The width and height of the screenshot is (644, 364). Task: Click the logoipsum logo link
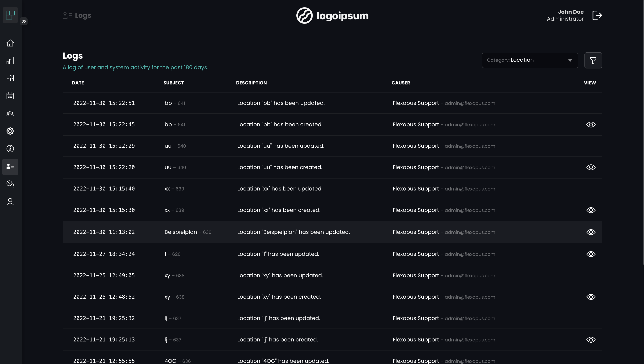332,15
